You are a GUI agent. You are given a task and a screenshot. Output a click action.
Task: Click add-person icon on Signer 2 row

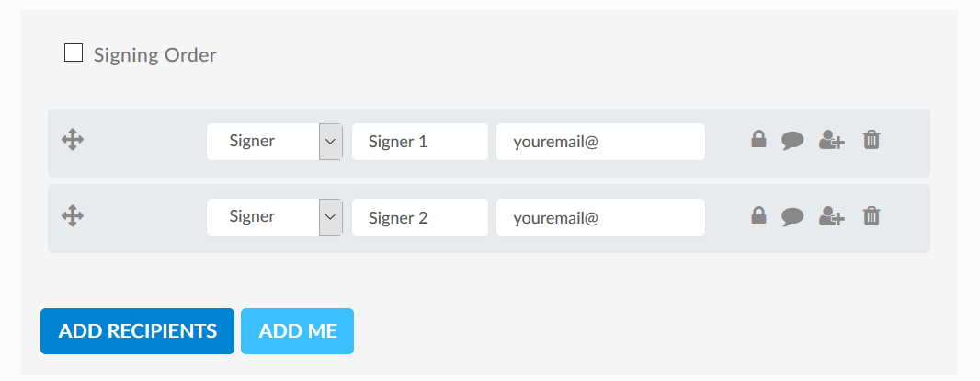click(x=832, y=216)
